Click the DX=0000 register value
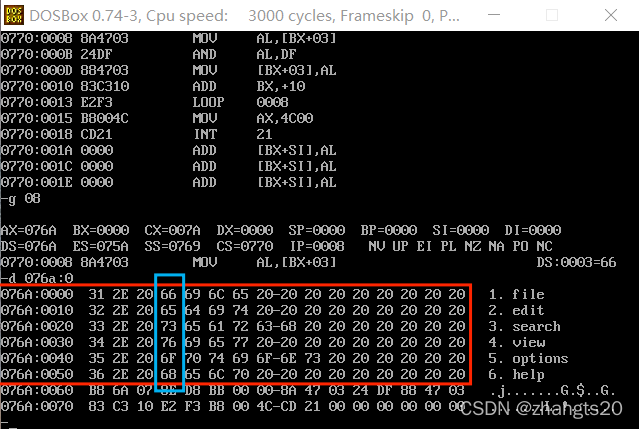The width and height of the screenshot is (639, 429). (245, 230)
